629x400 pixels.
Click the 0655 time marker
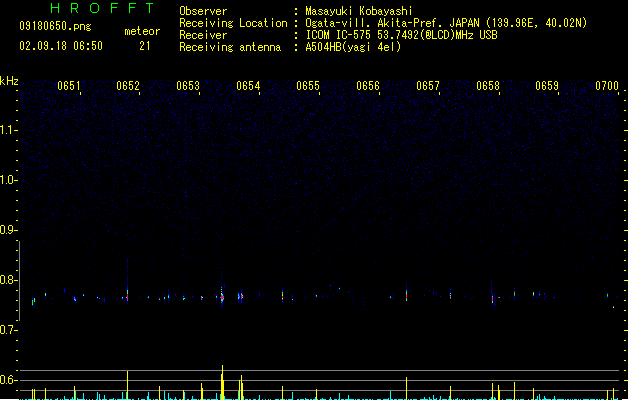(x=308, y=86)
